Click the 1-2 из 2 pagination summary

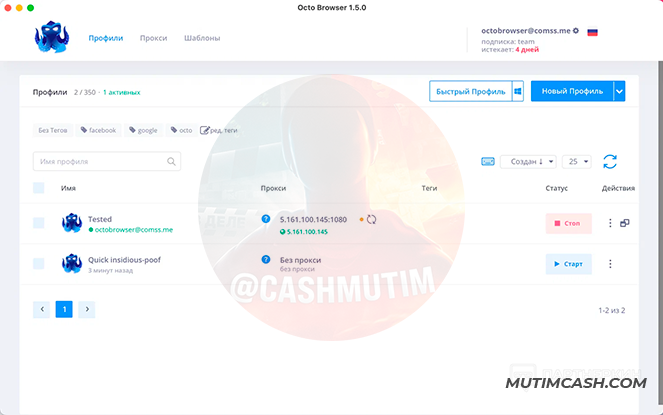[611, 311]
